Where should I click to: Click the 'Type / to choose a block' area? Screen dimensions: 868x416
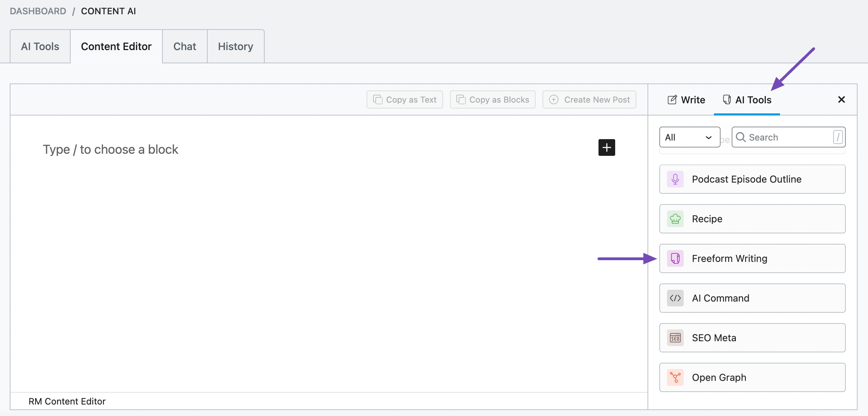pyautogui.click(x=110, y=149)
